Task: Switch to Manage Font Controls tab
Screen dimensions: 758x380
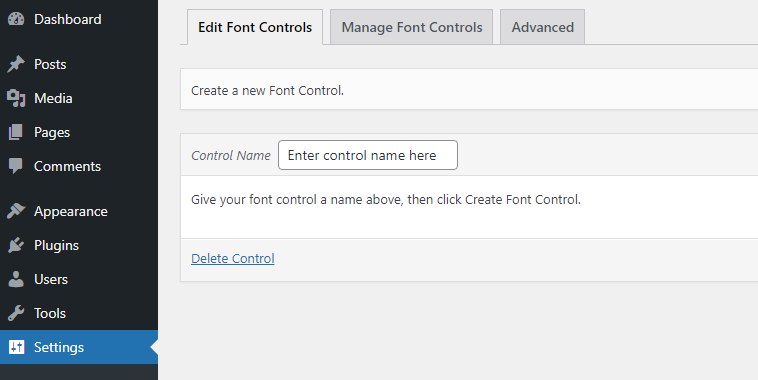Action: pyautogui.click(x=411, y=27)
